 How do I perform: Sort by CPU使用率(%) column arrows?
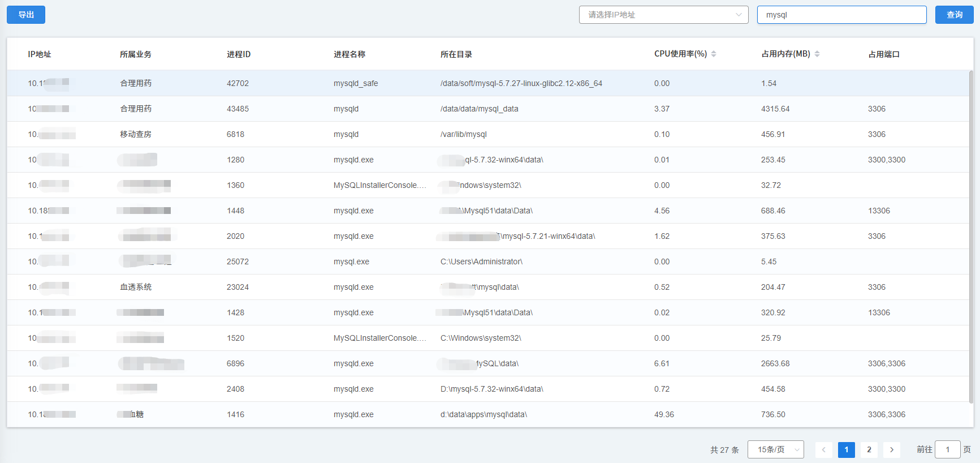click(x=714, y=54)
